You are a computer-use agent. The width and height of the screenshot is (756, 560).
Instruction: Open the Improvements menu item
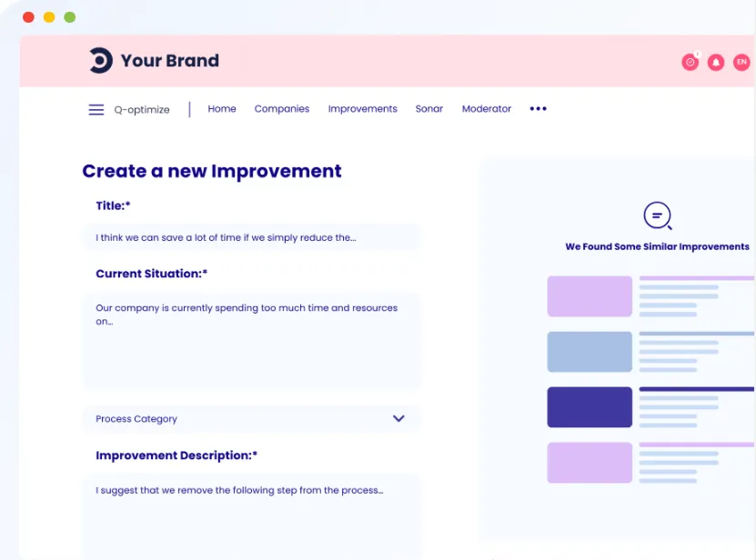pyautogui.click(x=363, y=109)
